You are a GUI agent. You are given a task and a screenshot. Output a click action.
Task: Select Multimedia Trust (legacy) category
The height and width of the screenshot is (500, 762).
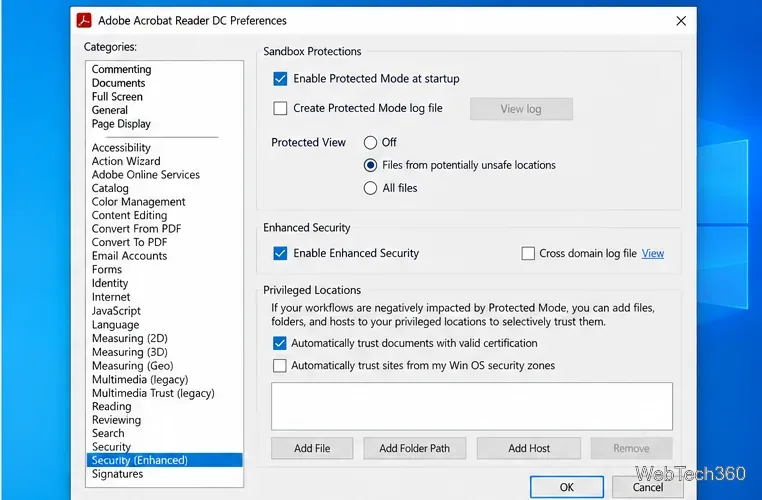coord(153,393)
